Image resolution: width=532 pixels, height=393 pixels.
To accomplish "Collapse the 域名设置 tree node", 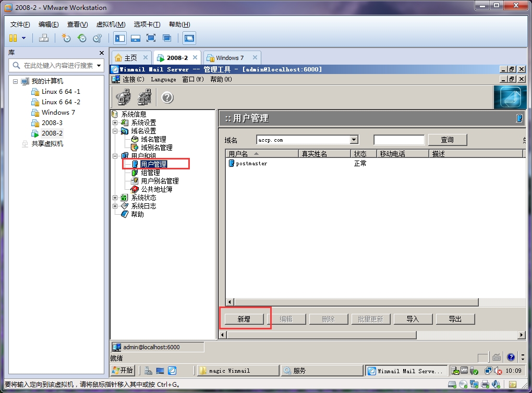I will coord(115,131).
